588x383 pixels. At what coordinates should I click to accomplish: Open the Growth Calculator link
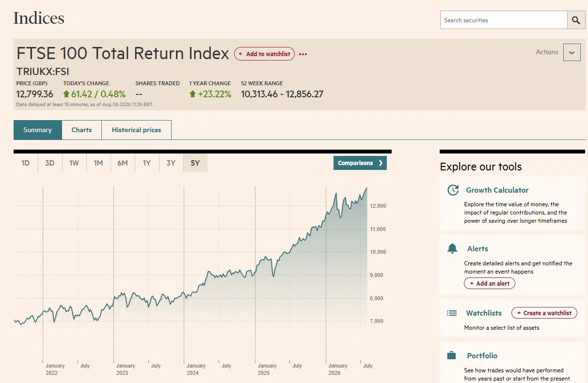(497, 190)
